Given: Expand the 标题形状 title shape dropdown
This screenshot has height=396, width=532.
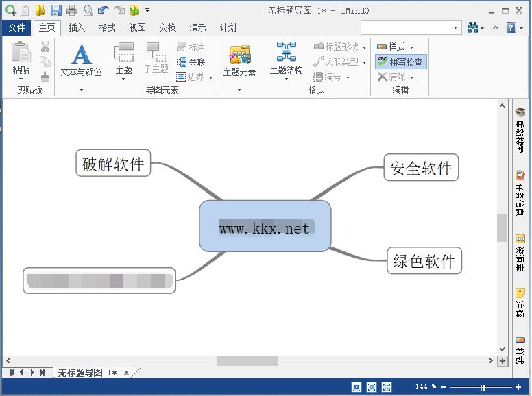Looking at the screenshot, I should coord(365,47).
